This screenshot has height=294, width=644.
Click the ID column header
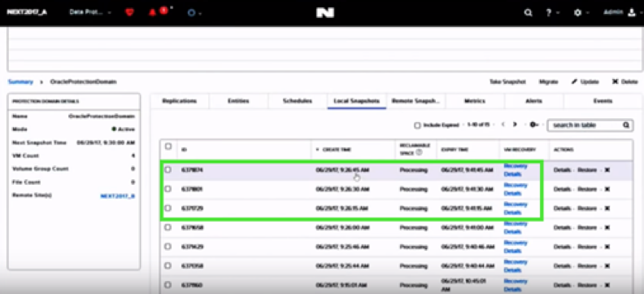click(184, 150)
